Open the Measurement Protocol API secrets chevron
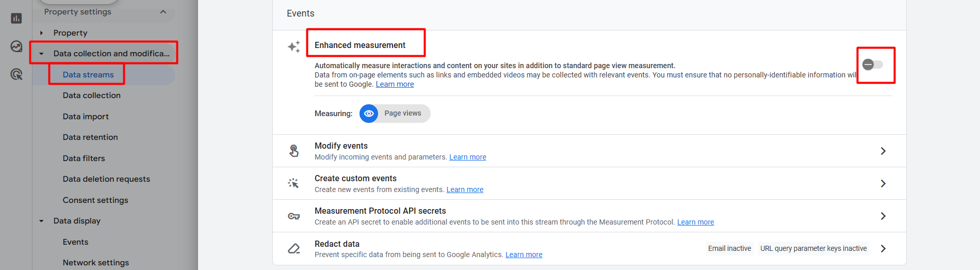 pos(883,216)
